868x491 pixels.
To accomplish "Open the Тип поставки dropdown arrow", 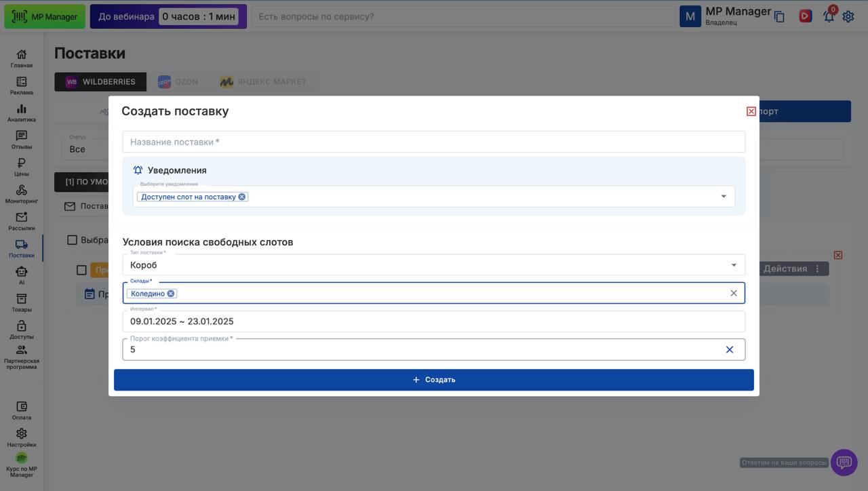I will 733,265.
